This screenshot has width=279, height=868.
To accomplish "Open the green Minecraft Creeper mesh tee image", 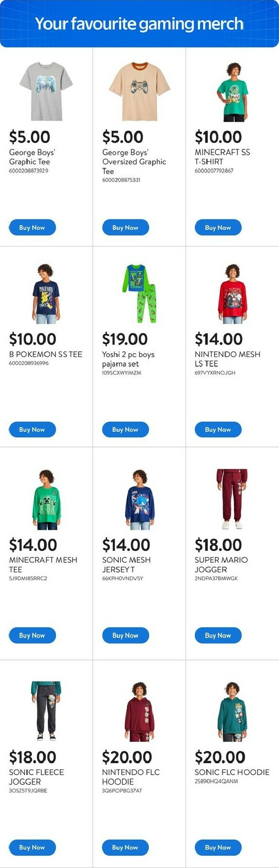I will point(46,500).
